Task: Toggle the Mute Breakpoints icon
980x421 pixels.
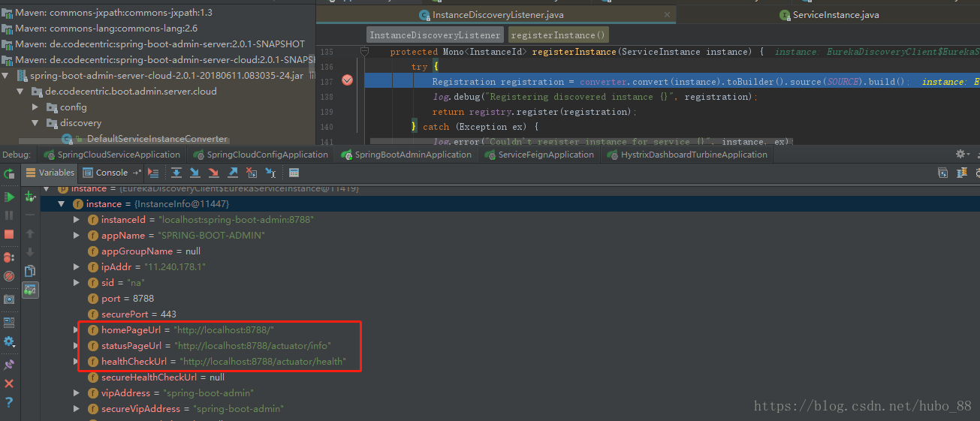Action: (x=9, y=276)
